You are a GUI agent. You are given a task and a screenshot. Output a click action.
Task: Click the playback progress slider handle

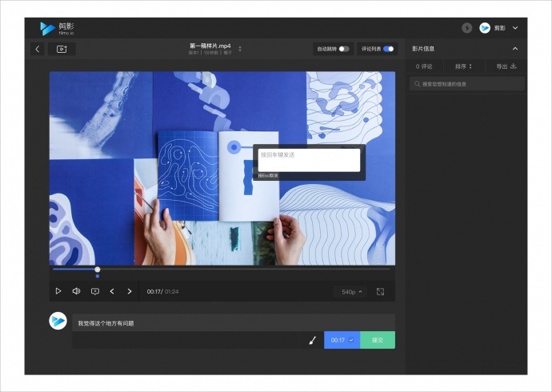tap(98, 270)
